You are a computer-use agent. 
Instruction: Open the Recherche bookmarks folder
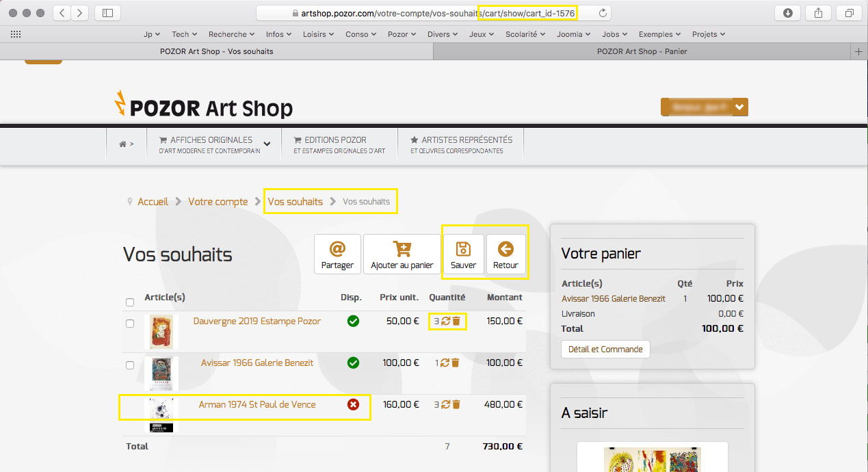tap(231, 34)
